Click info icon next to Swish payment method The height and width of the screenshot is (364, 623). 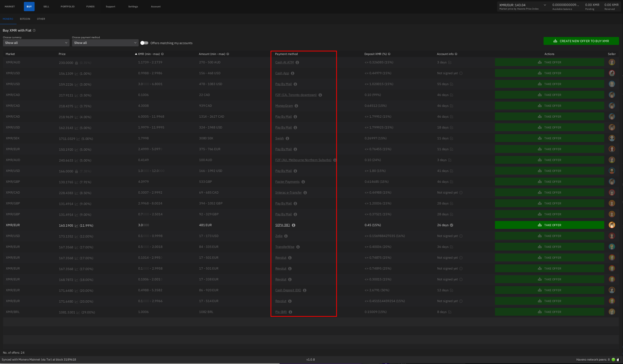tap(287, 138)
